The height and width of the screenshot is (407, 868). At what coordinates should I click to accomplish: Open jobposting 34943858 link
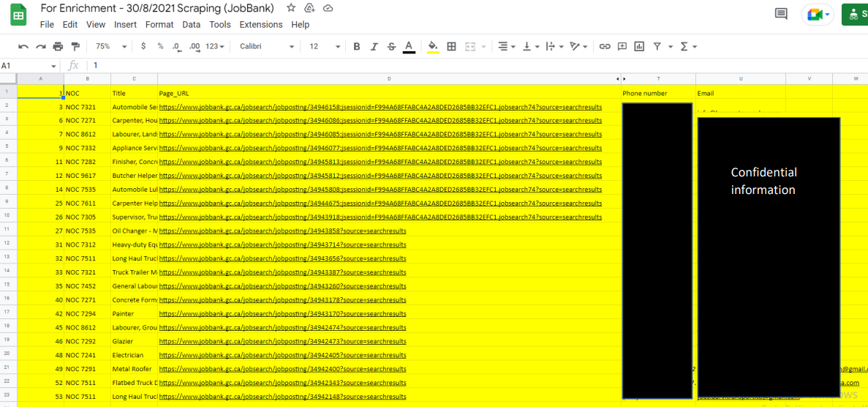coord(282,231)
